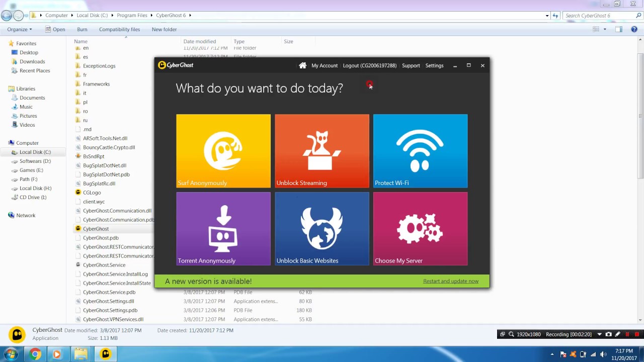Screen dimensions: 644x362
Task: Open Google Chrome from taskbar
Action: tap(35, 354)
